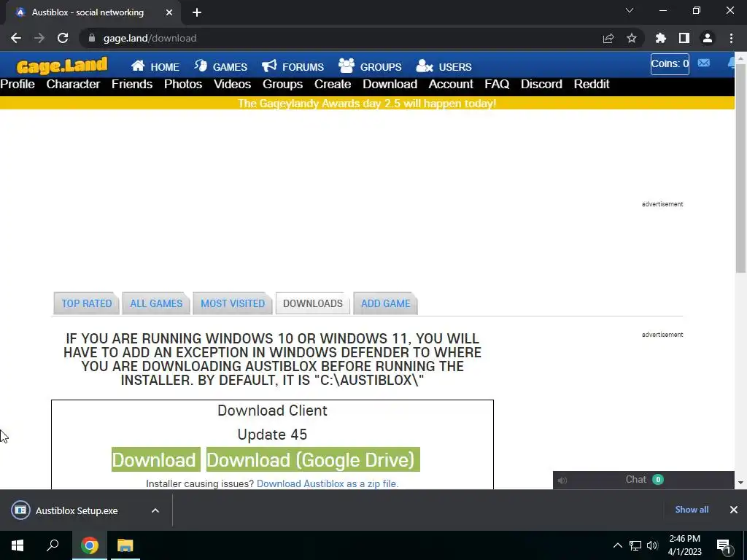Click Show all downloads
Screen dimensions: 747x560
(692, 510)
